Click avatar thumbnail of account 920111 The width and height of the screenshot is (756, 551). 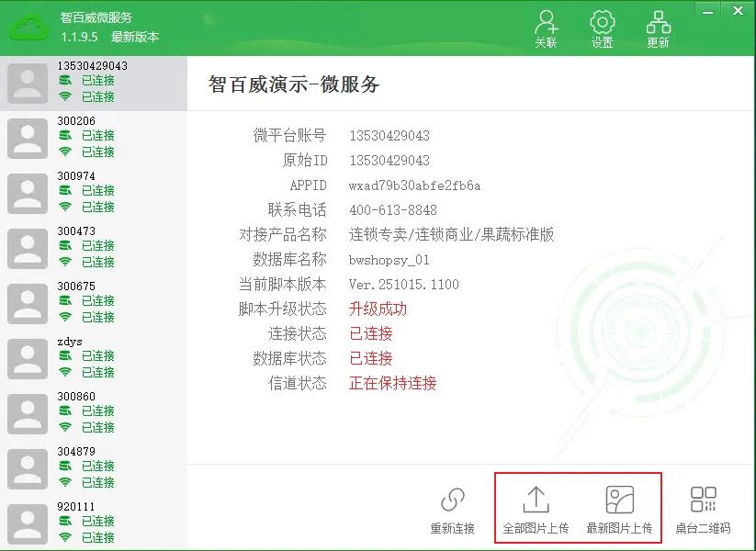coord(28,523)
